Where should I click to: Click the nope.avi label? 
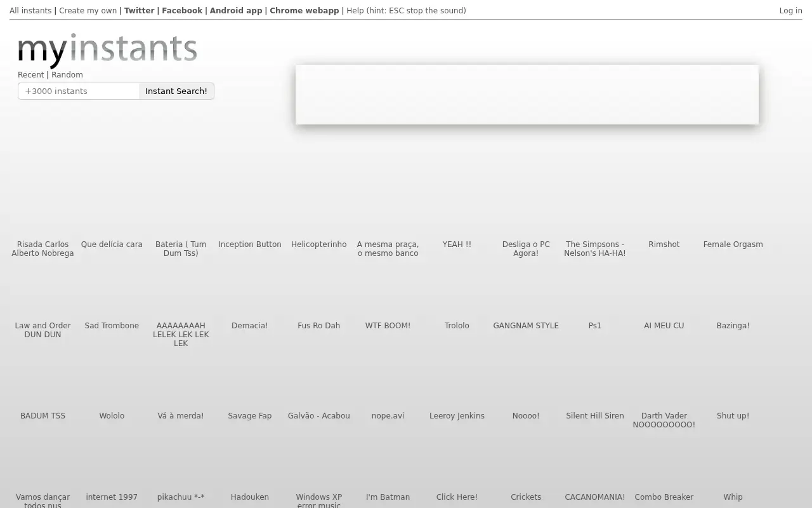point(388,416)
